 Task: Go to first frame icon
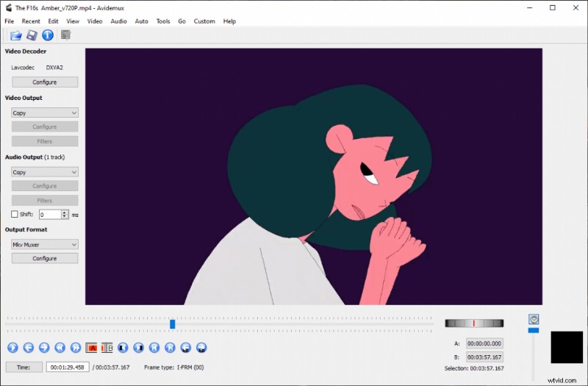pos(154,348)
